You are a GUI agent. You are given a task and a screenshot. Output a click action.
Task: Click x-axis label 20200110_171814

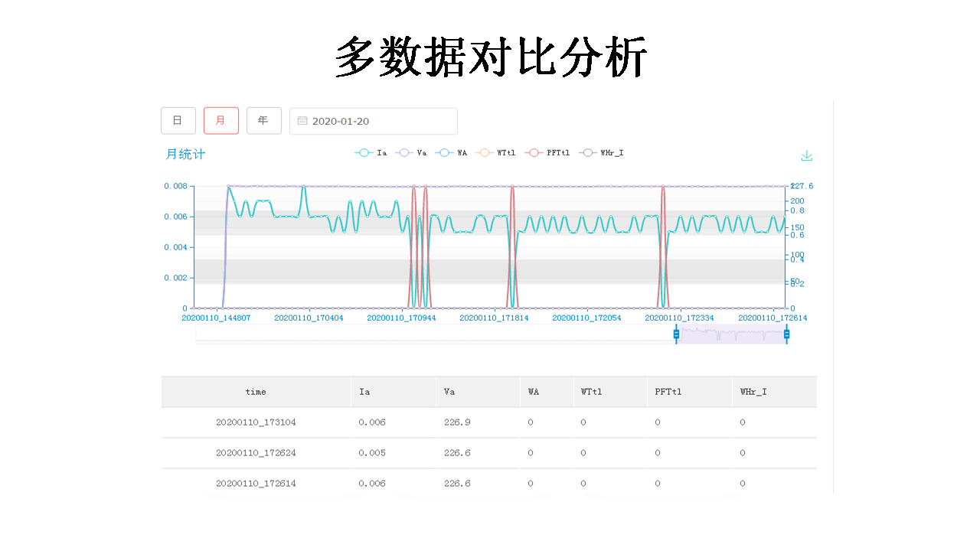pyautogui.click(x=494, y=318)
